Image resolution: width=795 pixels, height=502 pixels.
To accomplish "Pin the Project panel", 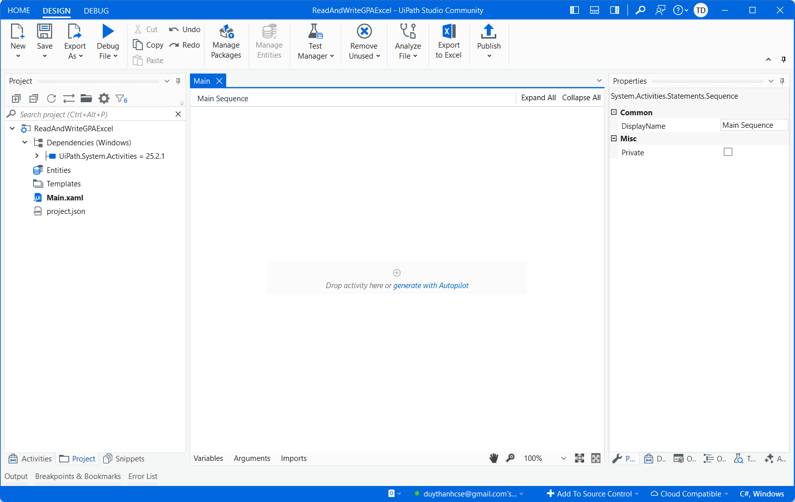I will tap(178, 81).
